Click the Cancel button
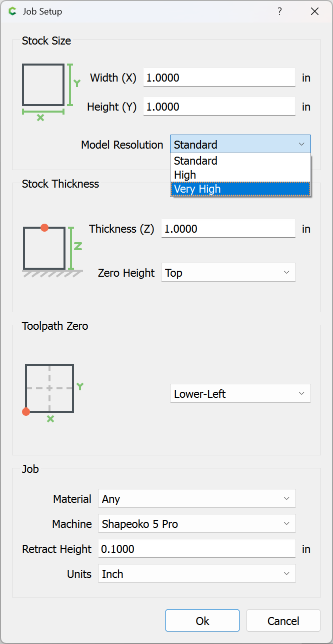Image resolution: width=333 pixels, height=644 pixels. [x=283, y=621]
